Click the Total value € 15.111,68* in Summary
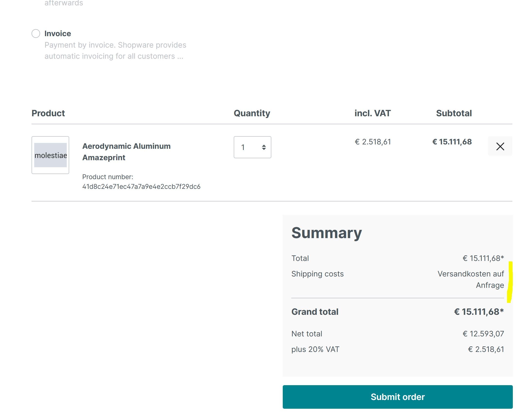 483,258
